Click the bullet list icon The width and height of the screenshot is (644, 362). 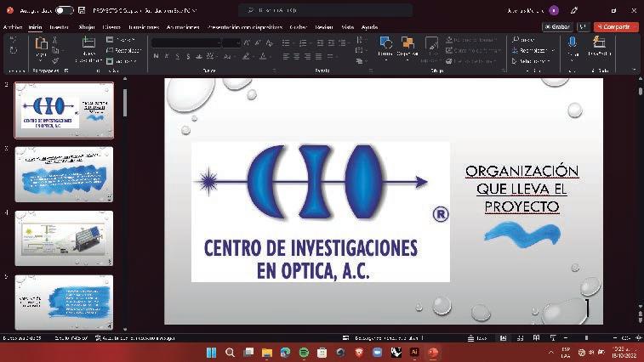point(286,42)
